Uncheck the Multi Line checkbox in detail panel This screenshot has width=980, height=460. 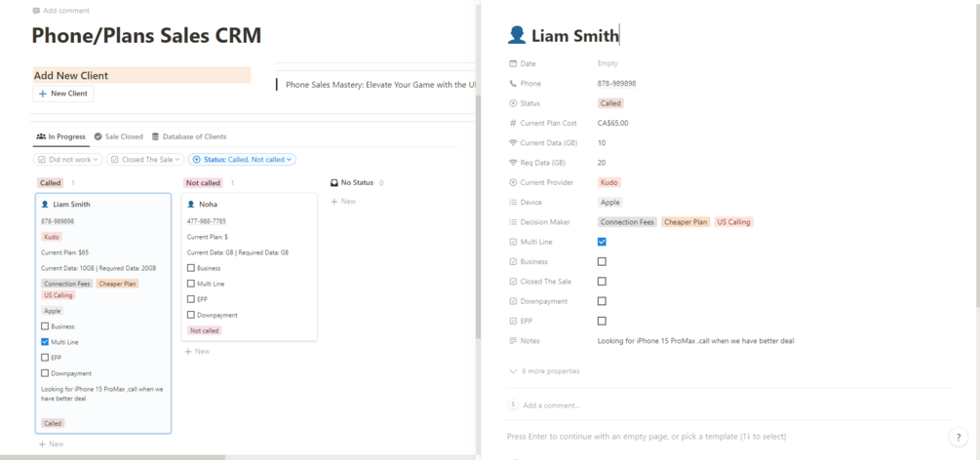602,242
